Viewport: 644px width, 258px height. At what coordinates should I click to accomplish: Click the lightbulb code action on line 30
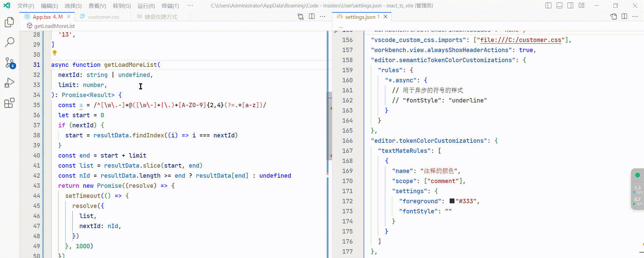click(54, 53)
